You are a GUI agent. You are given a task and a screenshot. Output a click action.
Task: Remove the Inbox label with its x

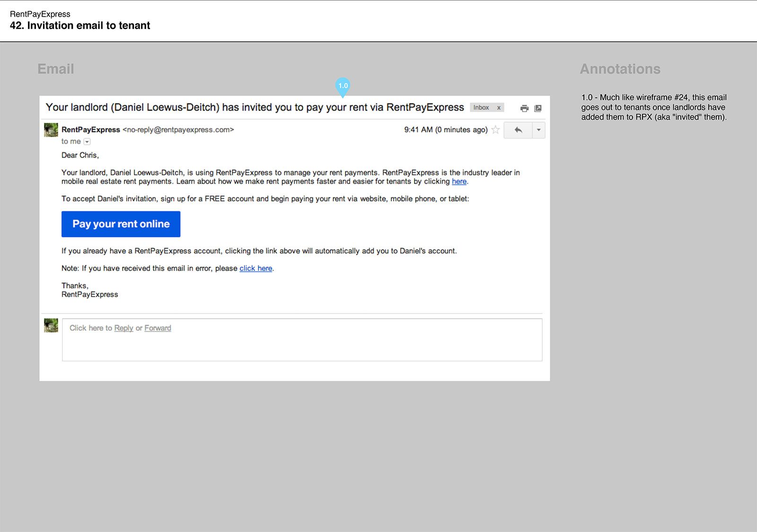point(499,108)
